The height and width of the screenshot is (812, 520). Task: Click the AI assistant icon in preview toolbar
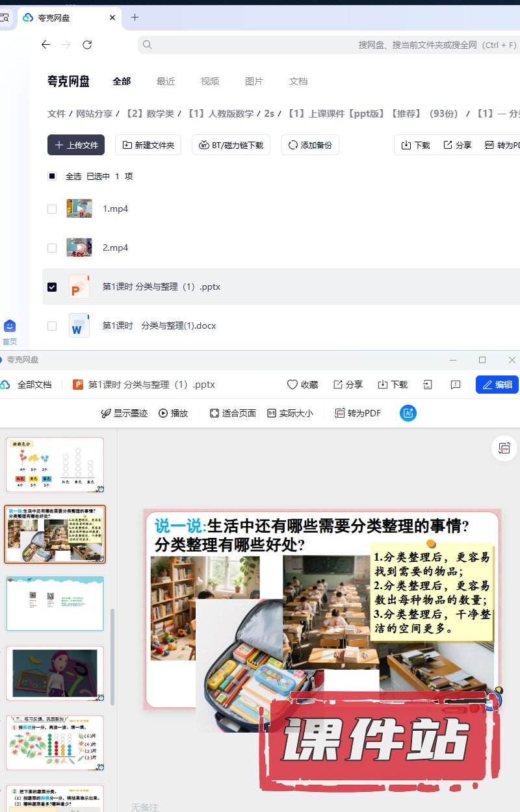pos(408,413)
